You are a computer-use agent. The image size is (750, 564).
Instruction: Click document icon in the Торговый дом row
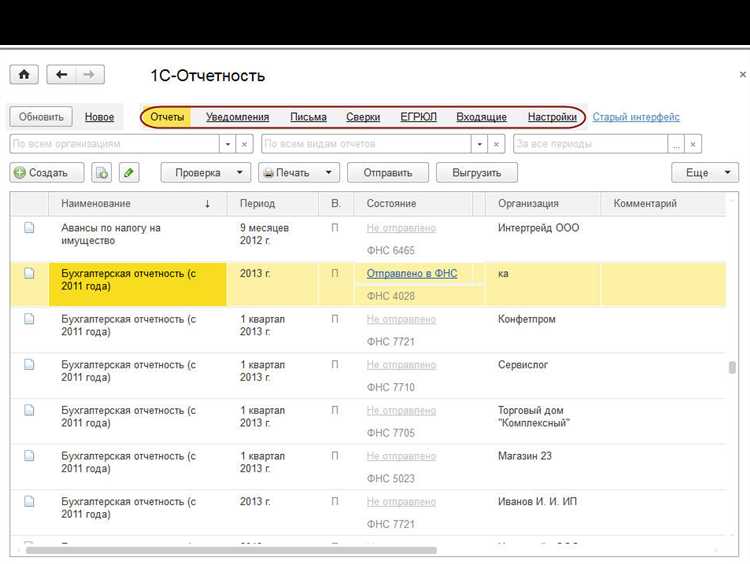click(29, 410)
